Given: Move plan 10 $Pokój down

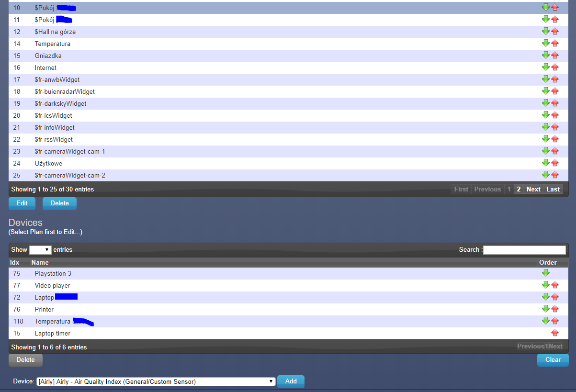Looking at the screenshot, I should pyautogui.click(x=545, y=7).
